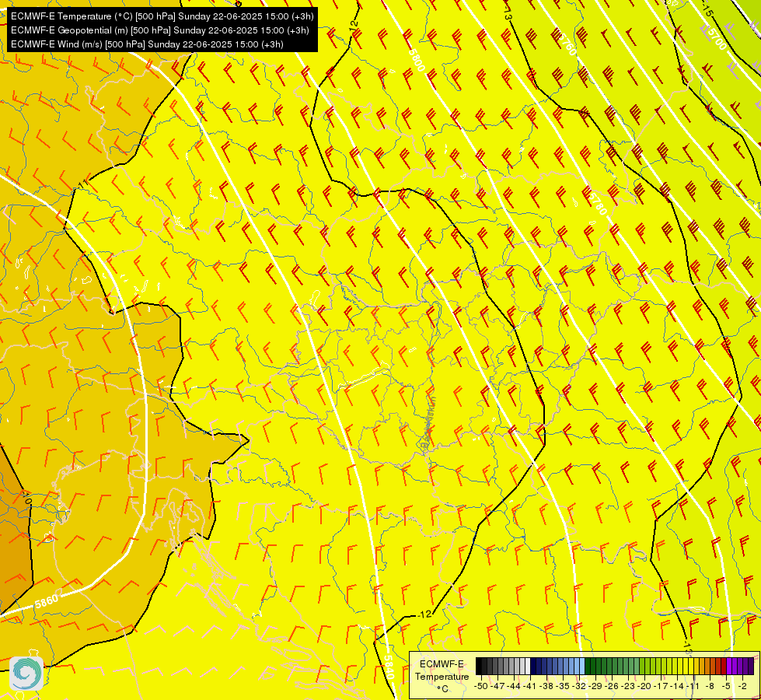The image size is (761, 700).
Task: Click the -17 value on the legend scale
Action: (661, 686)
